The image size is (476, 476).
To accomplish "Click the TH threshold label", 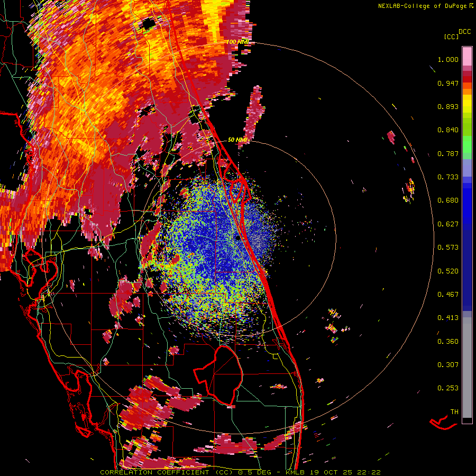I will 454,412.
